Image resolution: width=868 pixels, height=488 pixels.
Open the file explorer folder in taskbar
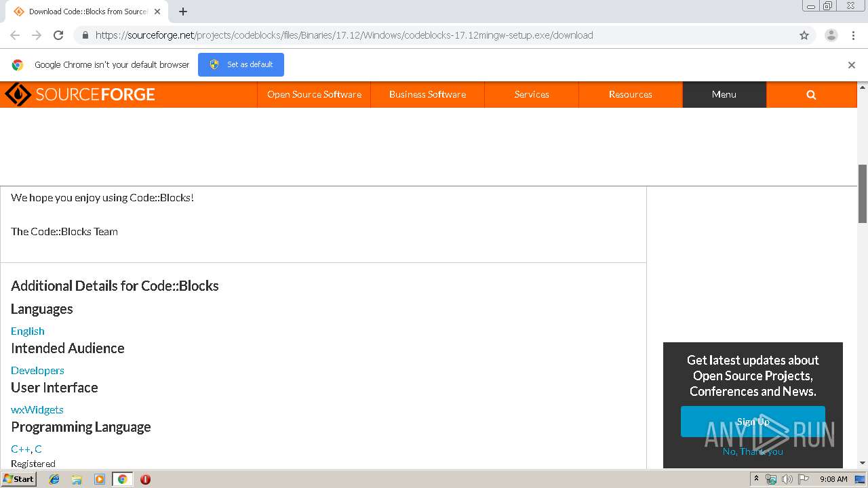[77, 479]
